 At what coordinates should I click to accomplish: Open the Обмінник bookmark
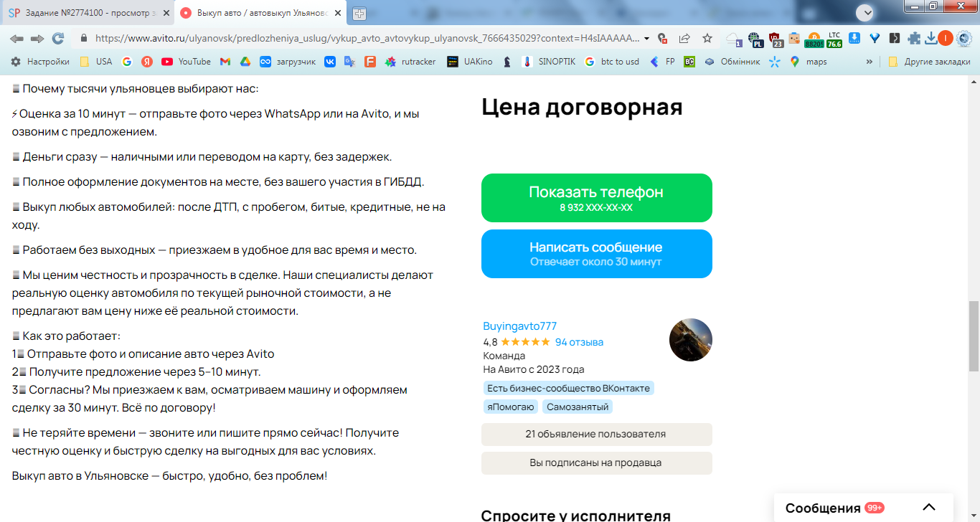pyautogui.click(x=732, y=62)
